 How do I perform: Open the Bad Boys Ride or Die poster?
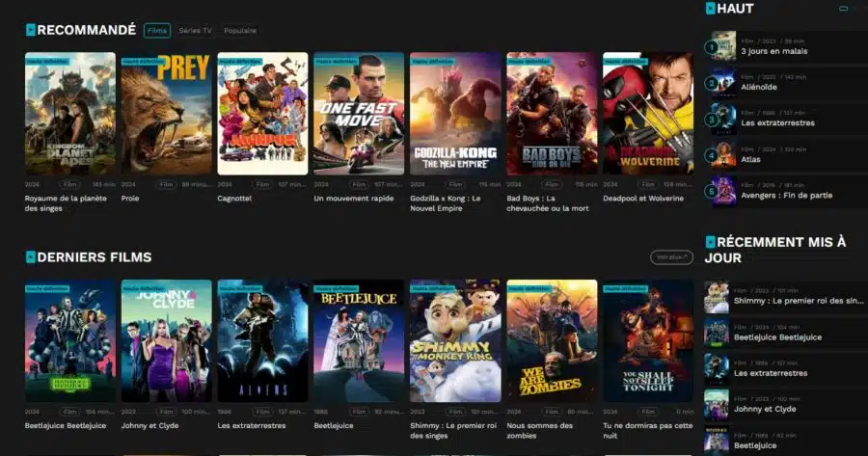[552, 114]
